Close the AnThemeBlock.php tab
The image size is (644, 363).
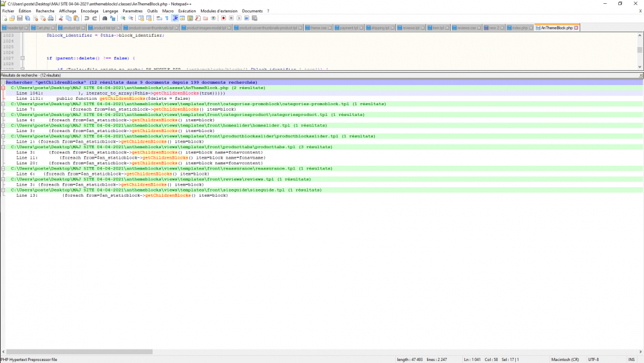[x=576, y=28]
